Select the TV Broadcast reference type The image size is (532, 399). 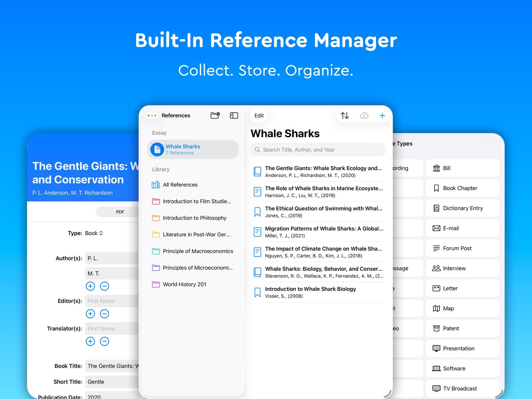pos(463,389)
